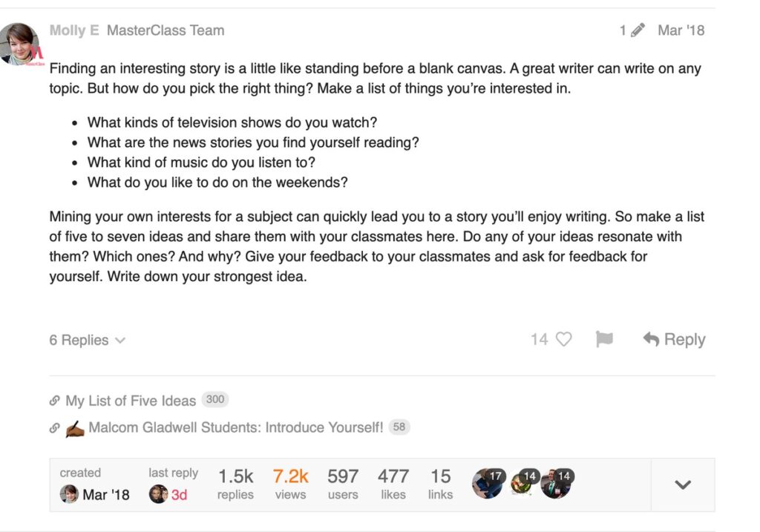Jump to last reply 3d link
The width and height of the screenshot is (760, 532).
180,495
